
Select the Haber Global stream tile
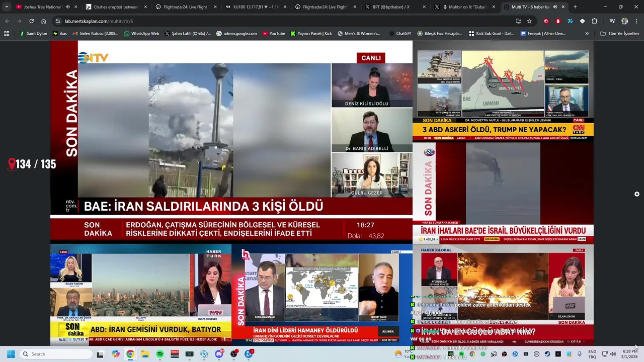pos(503,295)
